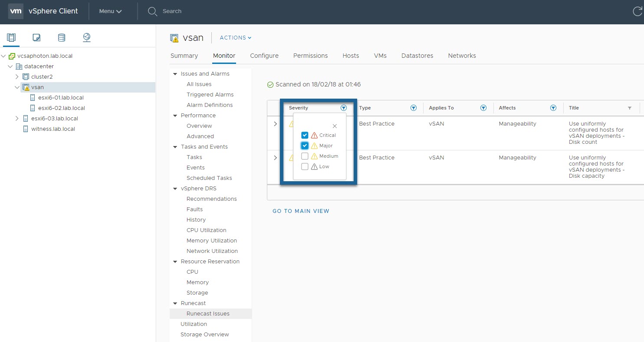Open Storage inventory view icon

62,37
